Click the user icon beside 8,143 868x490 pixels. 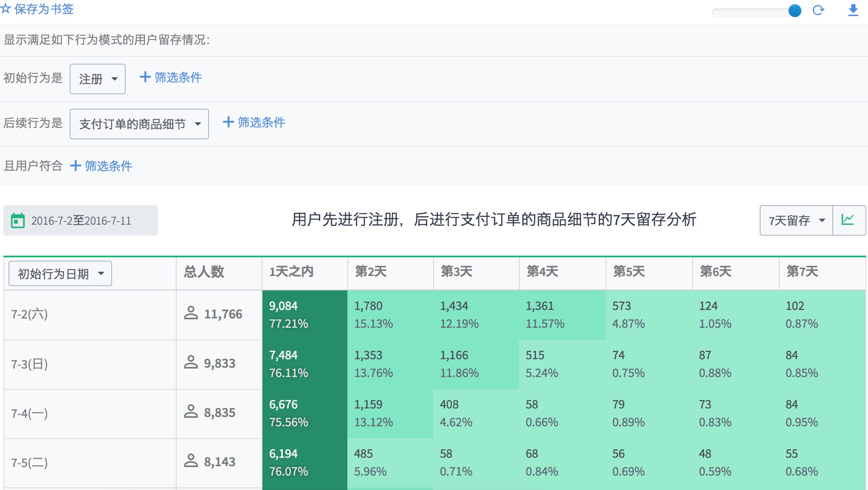click(191, 461)
